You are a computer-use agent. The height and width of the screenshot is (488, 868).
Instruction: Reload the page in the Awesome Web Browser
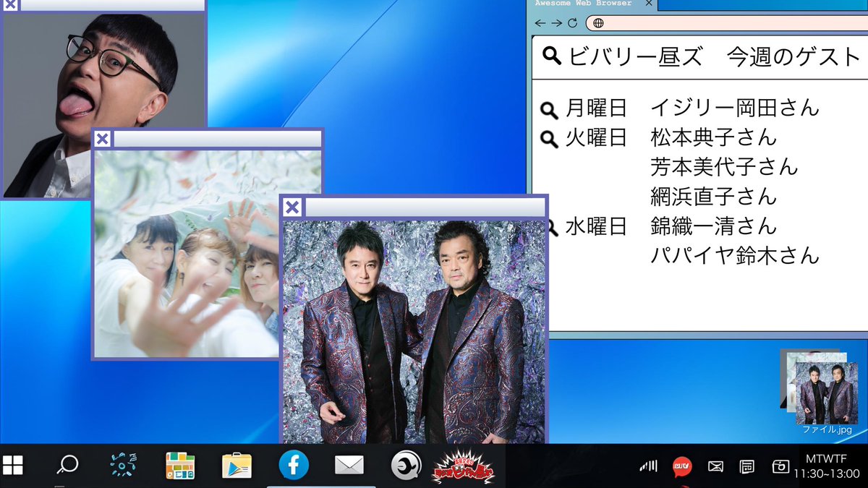coord(573,23)
